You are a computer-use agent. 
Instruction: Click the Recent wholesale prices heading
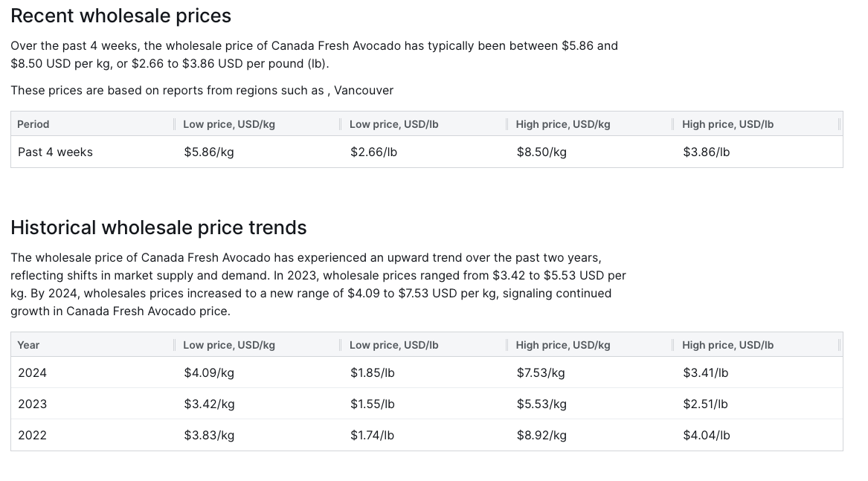[120, 16]
